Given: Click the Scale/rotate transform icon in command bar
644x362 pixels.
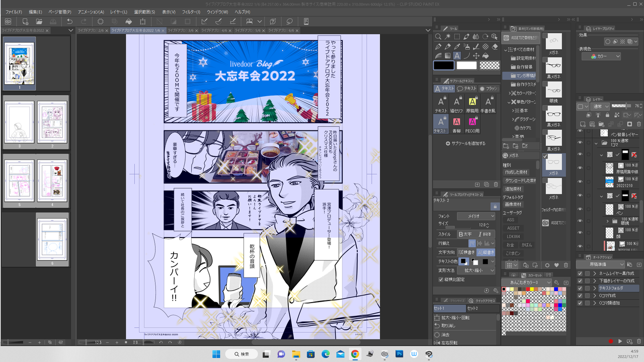Looking at the screenshot, I should click(143, 22).
